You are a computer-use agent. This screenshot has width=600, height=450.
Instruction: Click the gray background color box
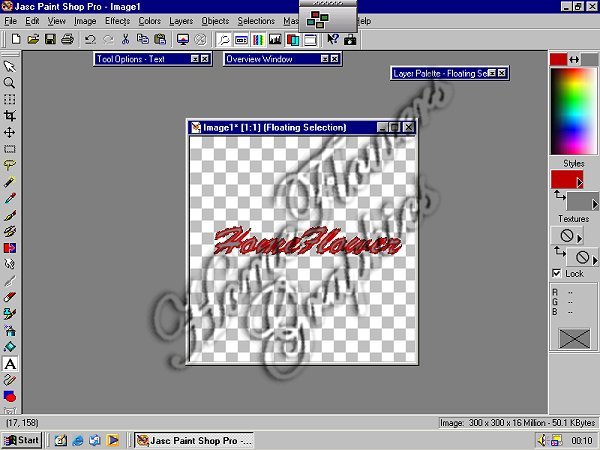[590, 60]
